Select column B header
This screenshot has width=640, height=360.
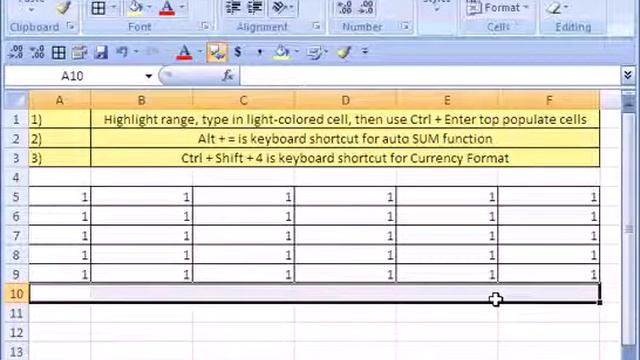(142, 100)
